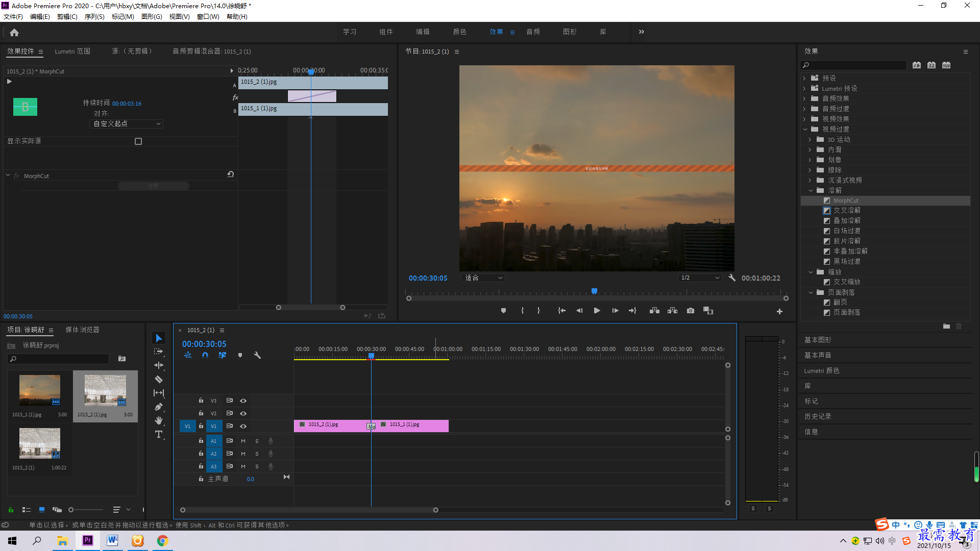
Task: Add marker in timeline header
Action: (240, 355)
